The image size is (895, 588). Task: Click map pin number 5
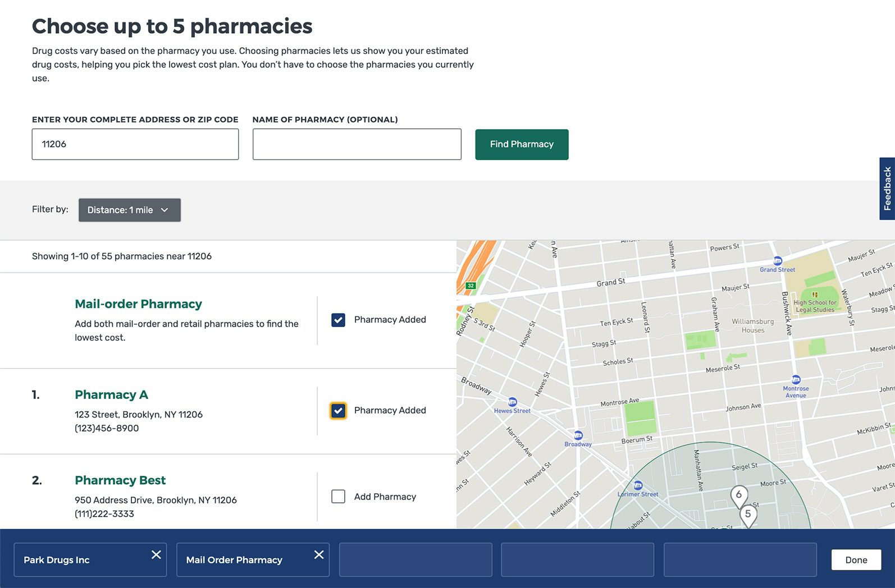click(x=748, y=515)
